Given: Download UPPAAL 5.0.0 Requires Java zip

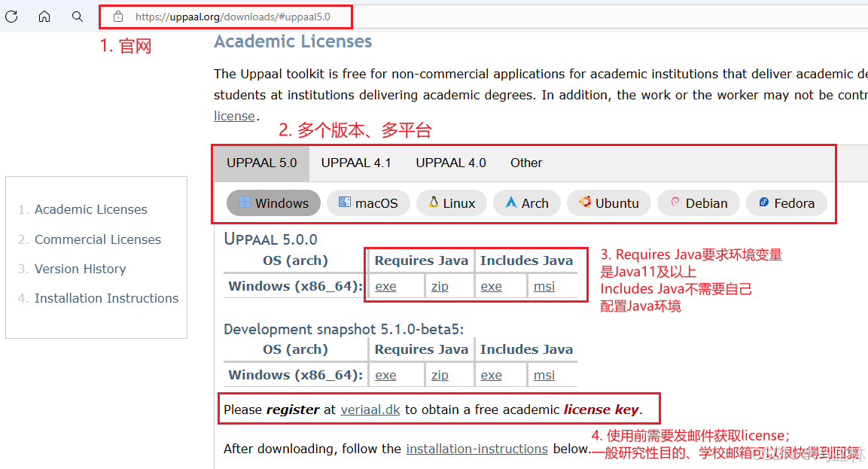Looking at the screenshot, I should coord(440,287).
